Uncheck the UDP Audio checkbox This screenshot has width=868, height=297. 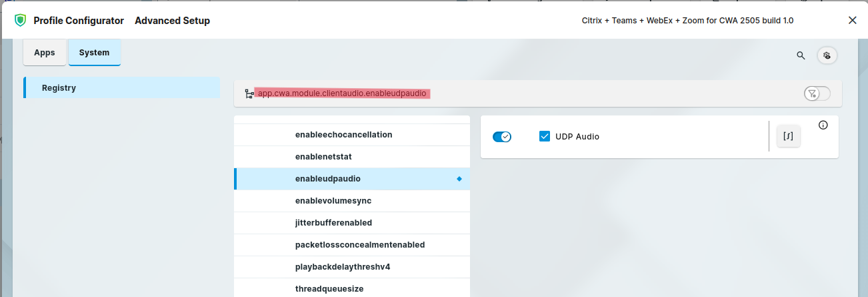[x=544, y=137]
